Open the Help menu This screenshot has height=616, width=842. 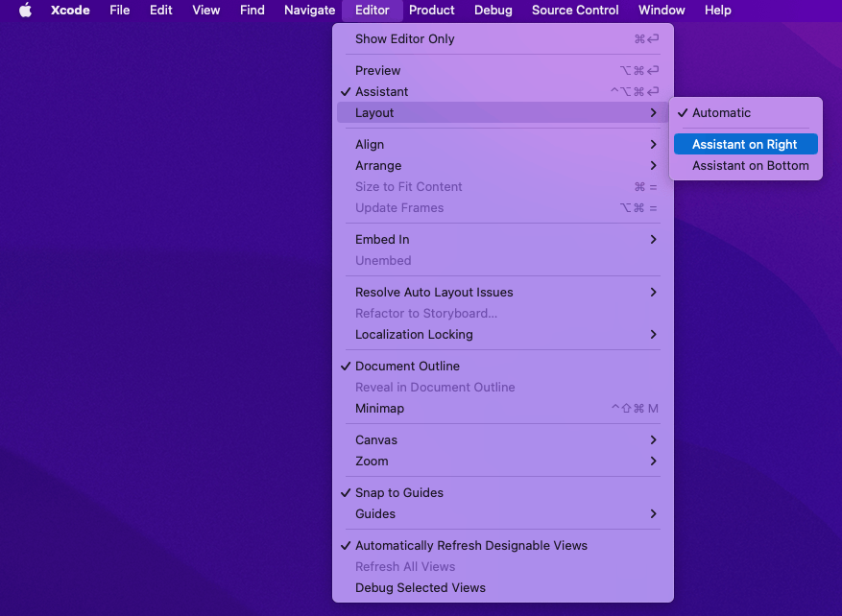point(718,11)
